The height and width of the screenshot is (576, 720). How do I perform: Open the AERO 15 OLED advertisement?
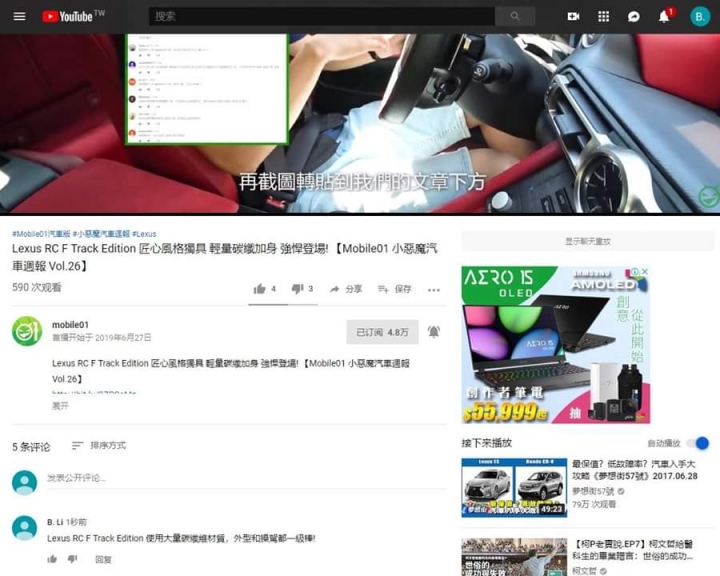(x=555, y=345)
